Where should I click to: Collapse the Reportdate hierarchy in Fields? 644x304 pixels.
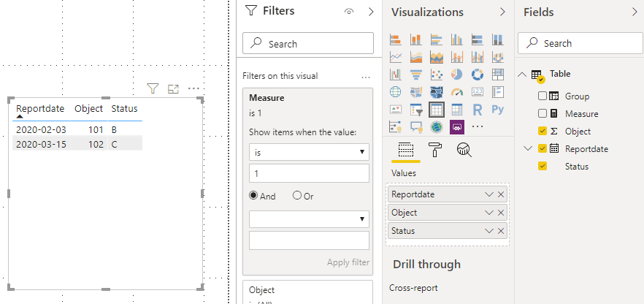(x=528, y=149)
